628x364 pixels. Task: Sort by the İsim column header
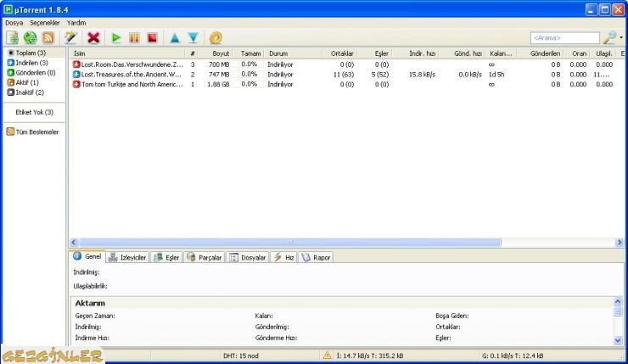pos(127,53)
